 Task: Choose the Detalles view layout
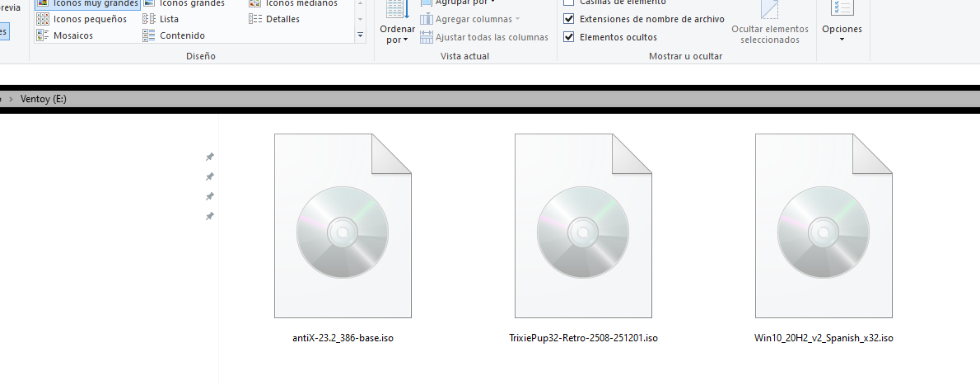pos(273,20)
